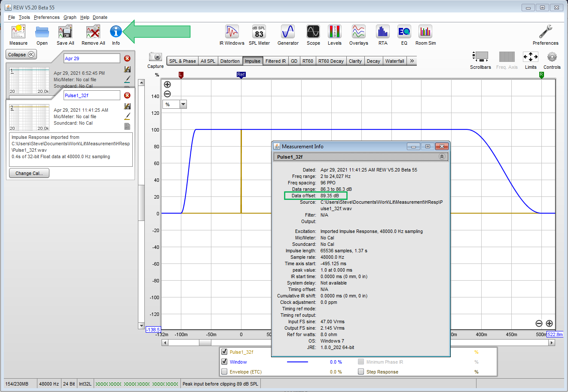Viewport: 568px width, 392px height.
Task: Open the SPL Meter
Action: 259,32
